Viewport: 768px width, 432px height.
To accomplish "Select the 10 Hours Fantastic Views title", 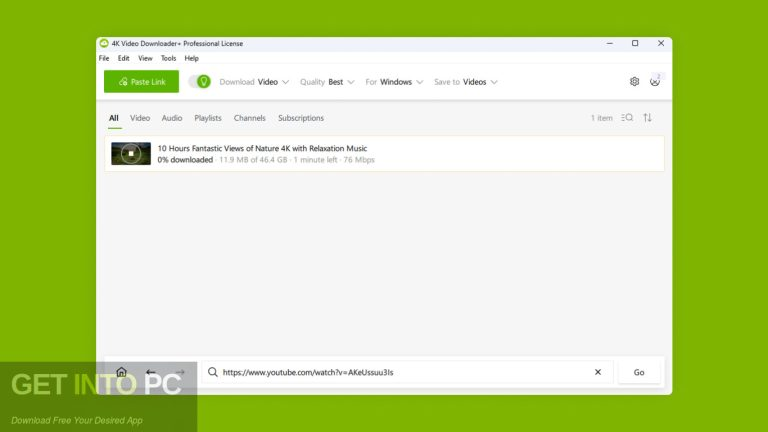I will (262, 148).
